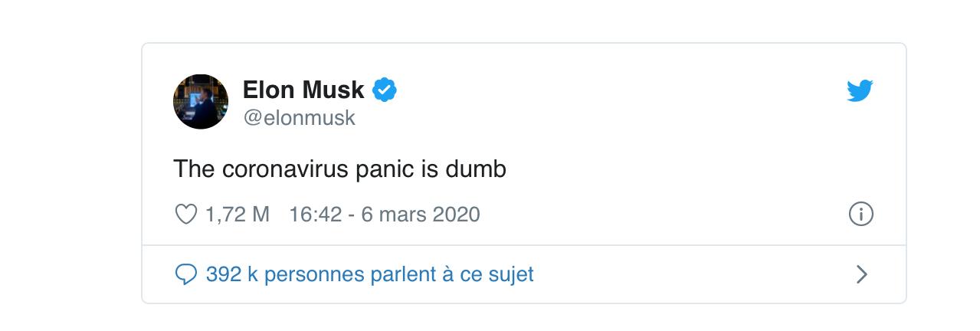This screenshot has height=331, width=980.
Task: Click the phrase 'à ce sujet'
Action: tap(487, 274)
